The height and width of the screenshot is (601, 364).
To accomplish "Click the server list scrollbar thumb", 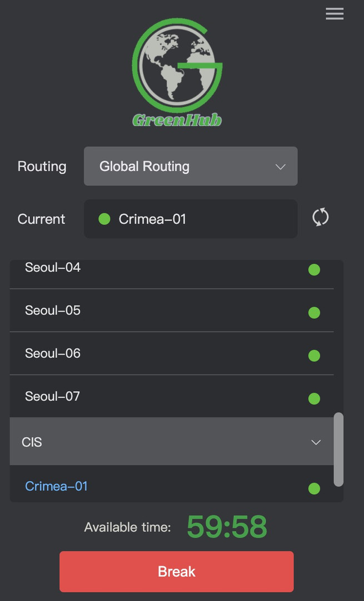I will [338, 449].
